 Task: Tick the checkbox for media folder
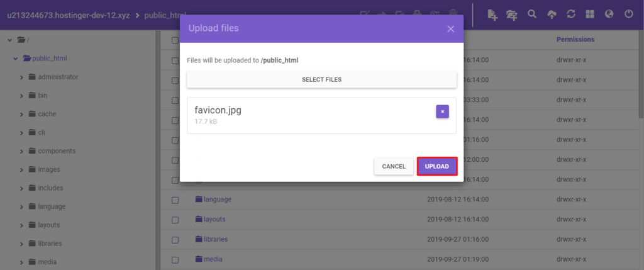175,259
